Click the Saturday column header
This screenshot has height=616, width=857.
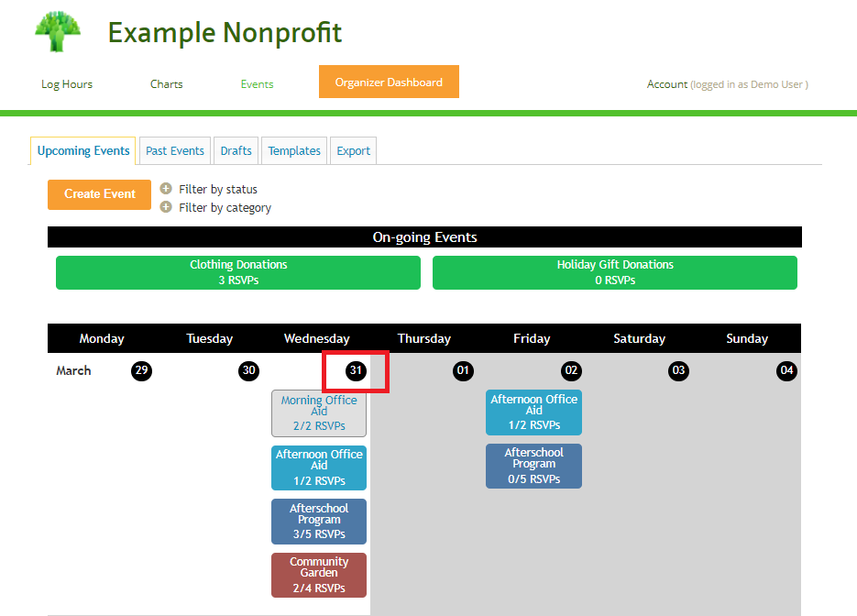pos(639,338)
